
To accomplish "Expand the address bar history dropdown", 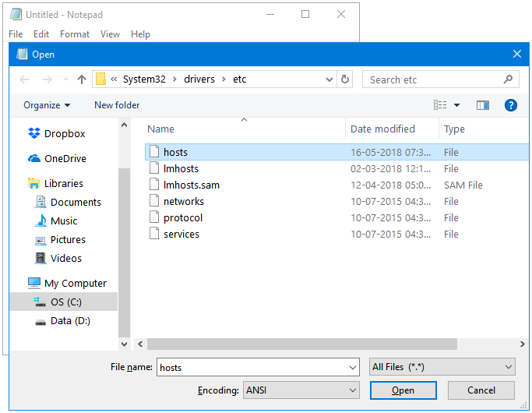I will 329,79.
